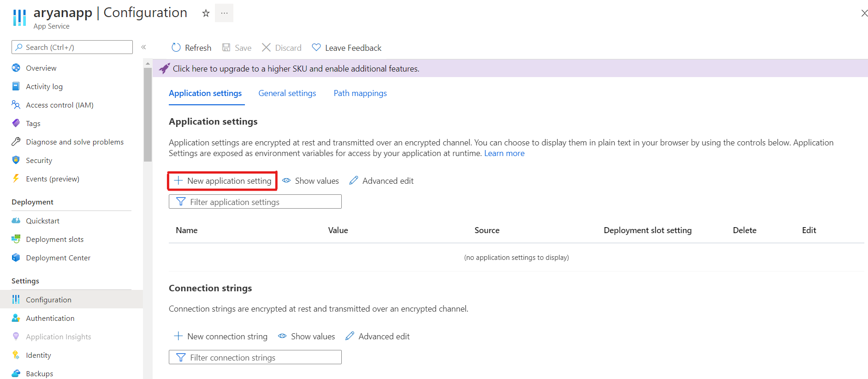Image resolution: width=868 pixels, height=379 pixels.
Task: Show values for connection strings
Action: 306,336
